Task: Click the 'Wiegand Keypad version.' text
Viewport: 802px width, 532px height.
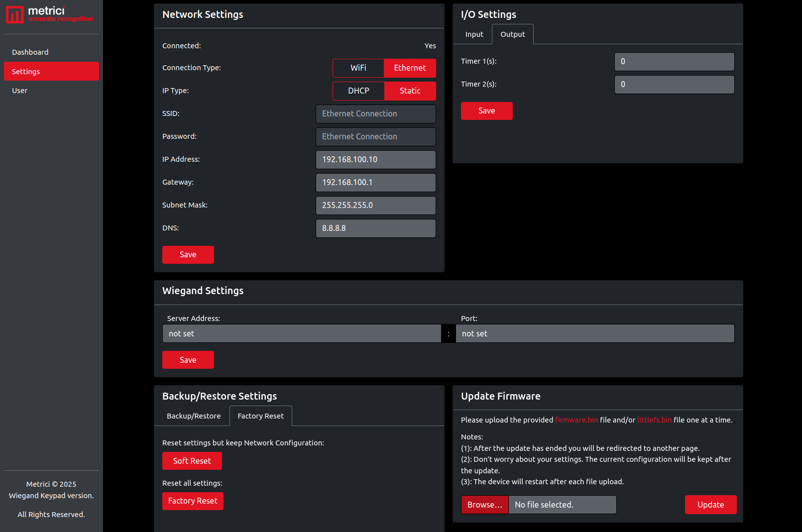Action: (51, 496)
